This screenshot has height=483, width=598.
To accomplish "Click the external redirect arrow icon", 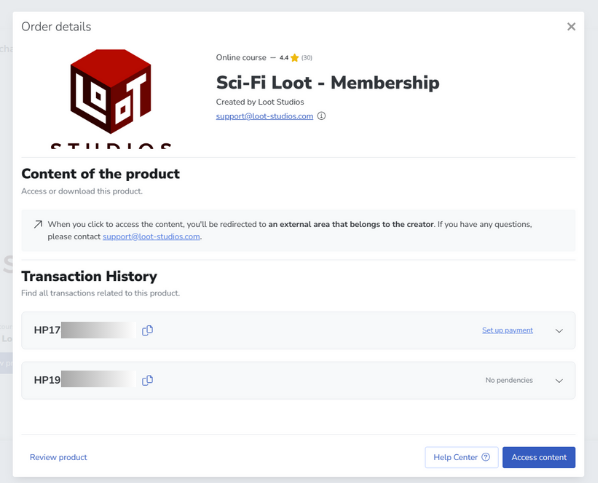I will point(38,224).
